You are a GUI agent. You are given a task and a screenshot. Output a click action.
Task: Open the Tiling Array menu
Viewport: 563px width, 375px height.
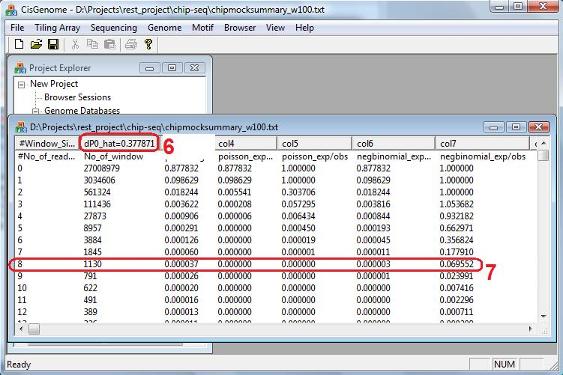(x=57, y=28)
